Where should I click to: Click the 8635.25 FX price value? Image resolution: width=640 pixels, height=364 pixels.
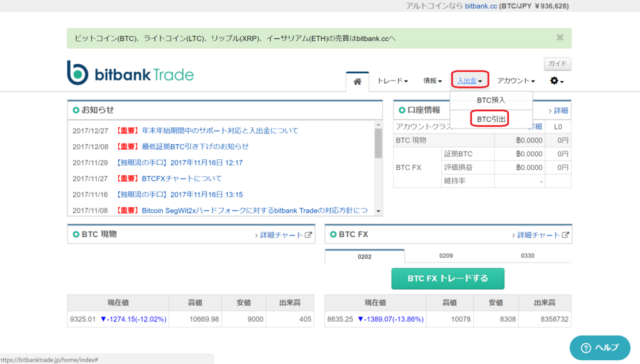click(339, 319)
